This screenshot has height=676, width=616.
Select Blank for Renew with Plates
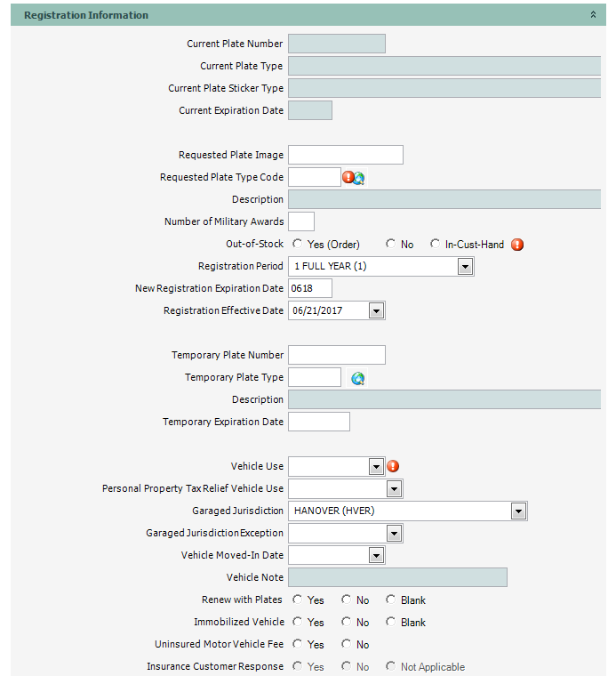click(391, 600)
